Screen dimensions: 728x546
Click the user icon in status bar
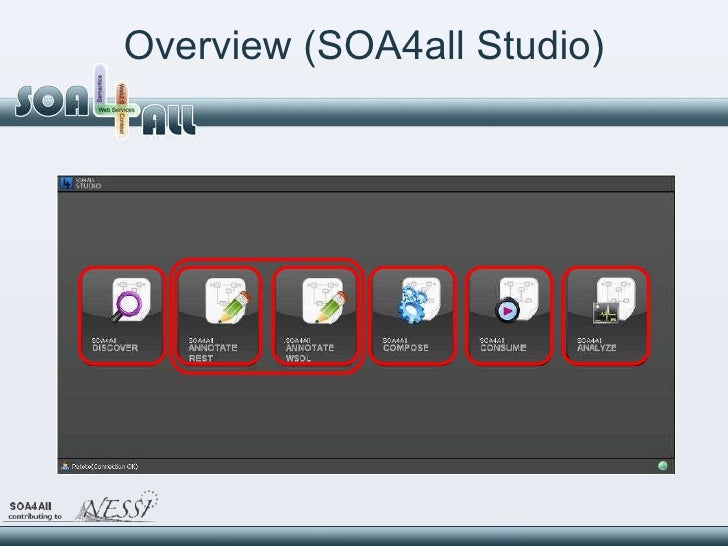point(65,466)
